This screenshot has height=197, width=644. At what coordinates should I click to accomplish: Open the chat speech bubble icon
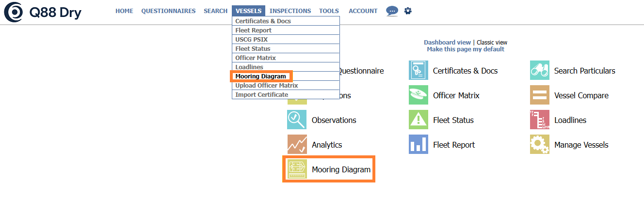[x=392, y=11]
